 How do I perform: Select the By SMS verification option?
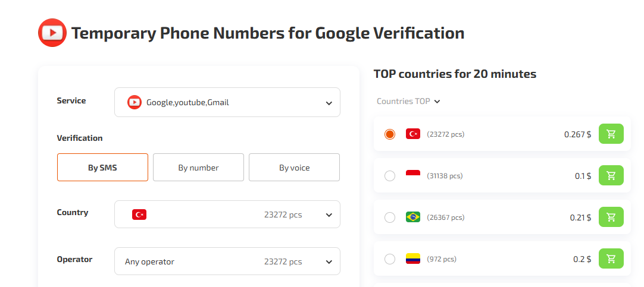(102, 168)
